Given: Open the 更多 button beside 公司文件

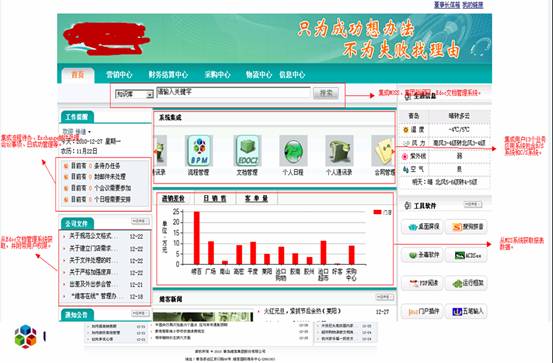Looking at the screenshot, I should pyautogui.click(x=140, y=221).
